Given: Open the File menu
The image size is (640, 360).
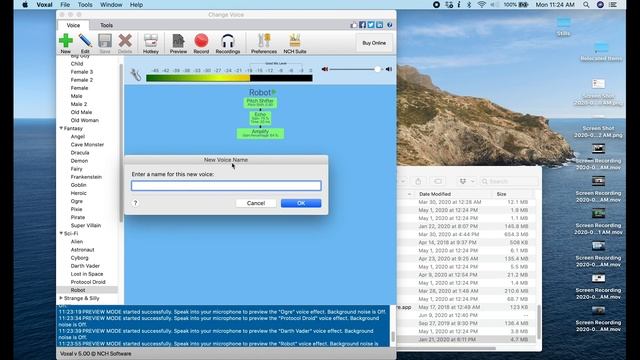Looking at the screenshot, I should [x=65, y=5].
